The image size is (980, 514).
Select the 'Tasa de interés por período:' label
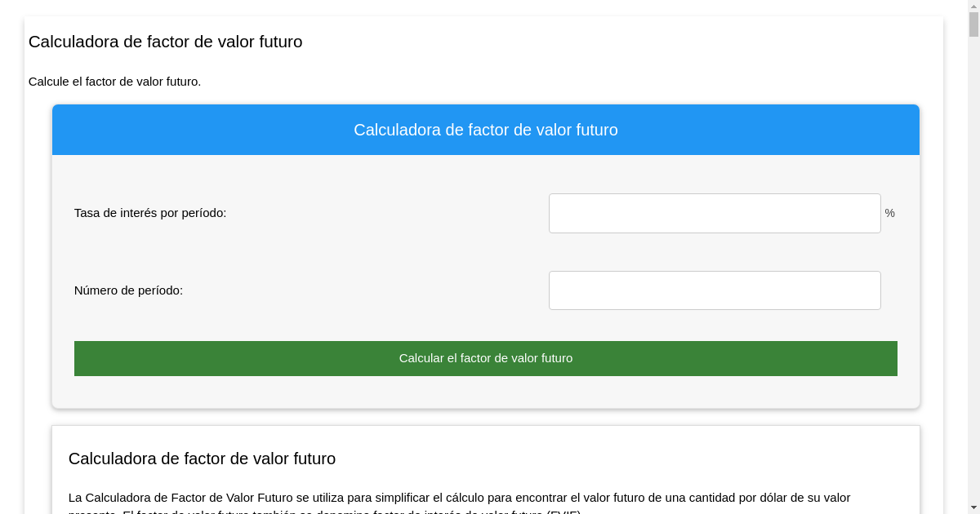149,213
